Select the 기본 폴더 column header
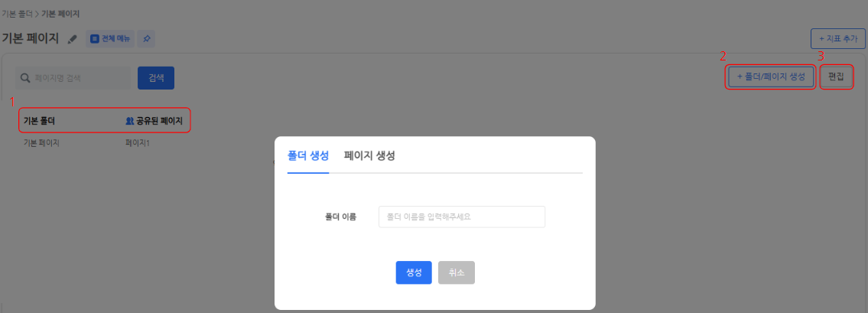The width and height of the screenshot is (868, 313). click(x=39, y=121)
